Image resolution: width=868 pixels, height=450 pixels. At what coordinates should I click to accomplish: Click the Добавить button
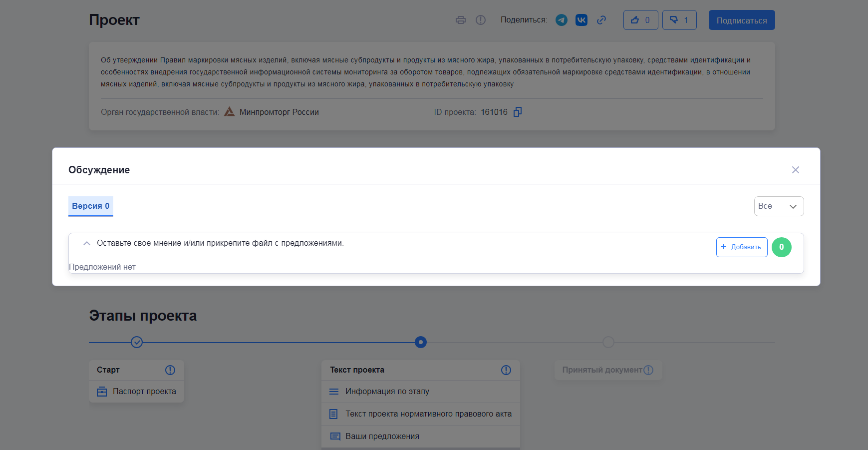(741, 247)
